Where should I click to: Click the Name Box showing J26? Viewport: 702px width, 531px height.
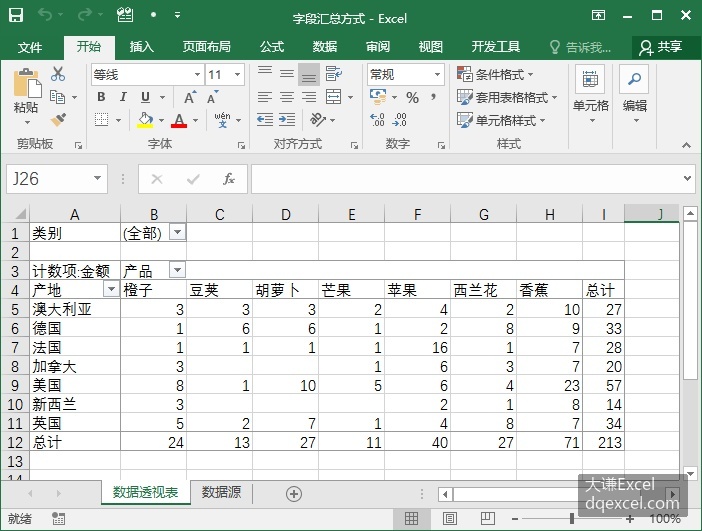point(57,179)
